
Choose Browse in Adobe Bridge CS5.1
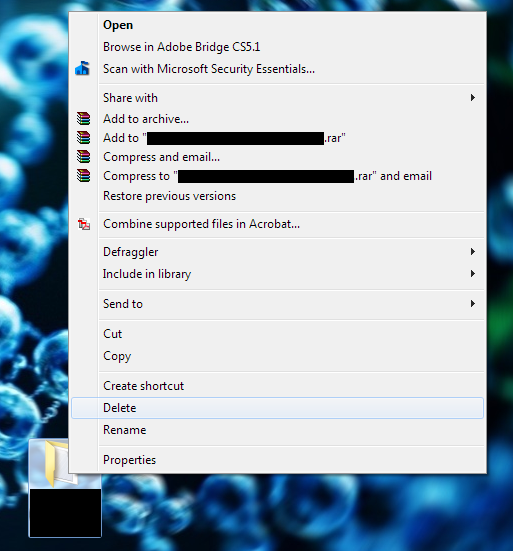[x=278, y=47]
